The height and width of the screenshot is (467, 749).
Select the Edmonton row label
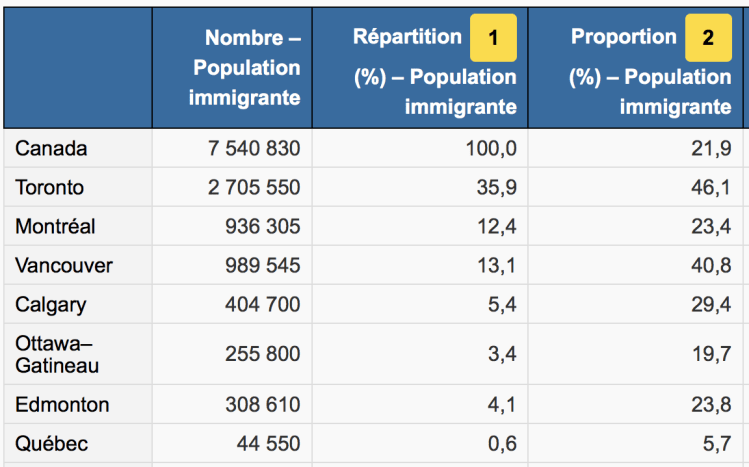tap(62, 405)
